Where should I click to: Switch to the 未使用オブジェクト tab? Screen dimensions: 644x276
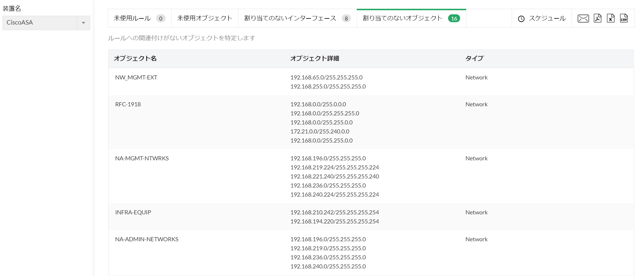[205, 18]
